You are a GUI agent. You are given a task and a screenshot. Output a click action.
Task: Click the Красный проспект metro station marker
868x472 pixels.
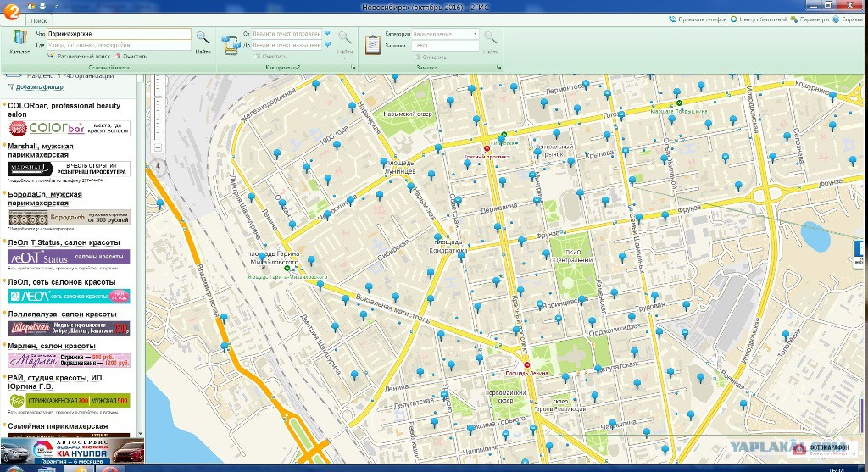coord(487,148)
